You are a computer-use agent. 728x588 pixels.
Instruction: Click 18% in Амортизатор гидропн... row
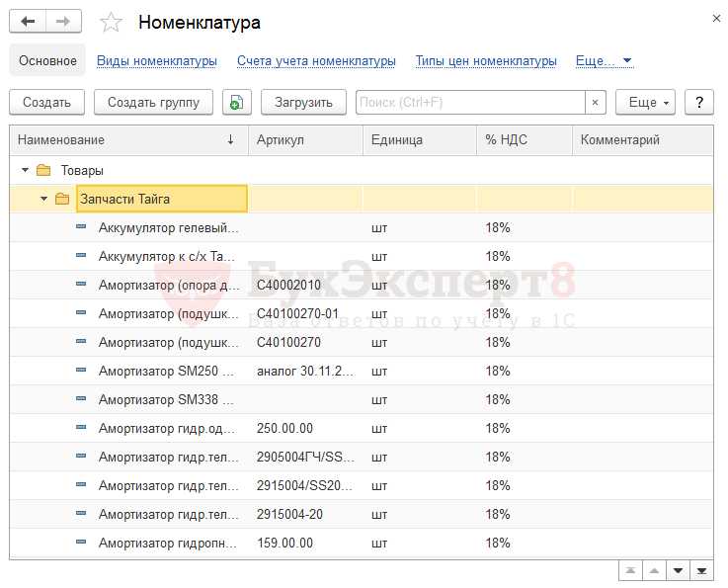tap(498, 543)
